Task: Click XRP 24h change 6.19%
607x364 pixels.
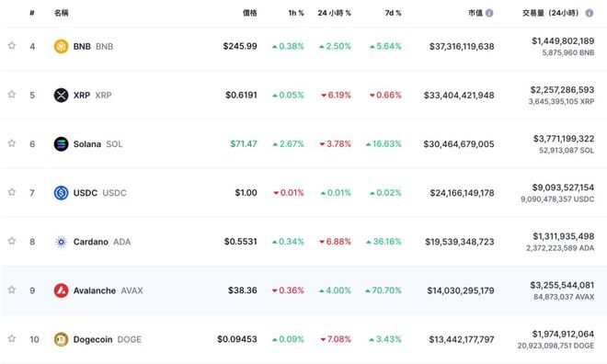Action: point(336,95)
